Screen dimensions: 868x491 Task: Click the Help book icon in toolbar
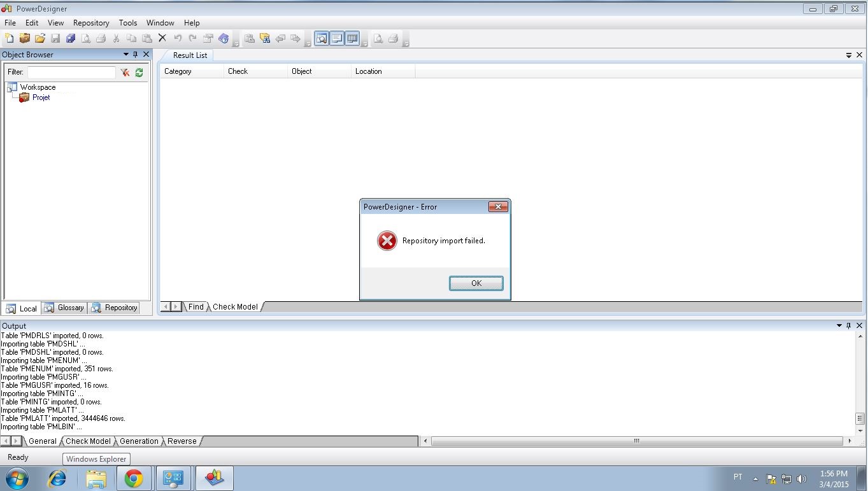click(x=224, y=38)
